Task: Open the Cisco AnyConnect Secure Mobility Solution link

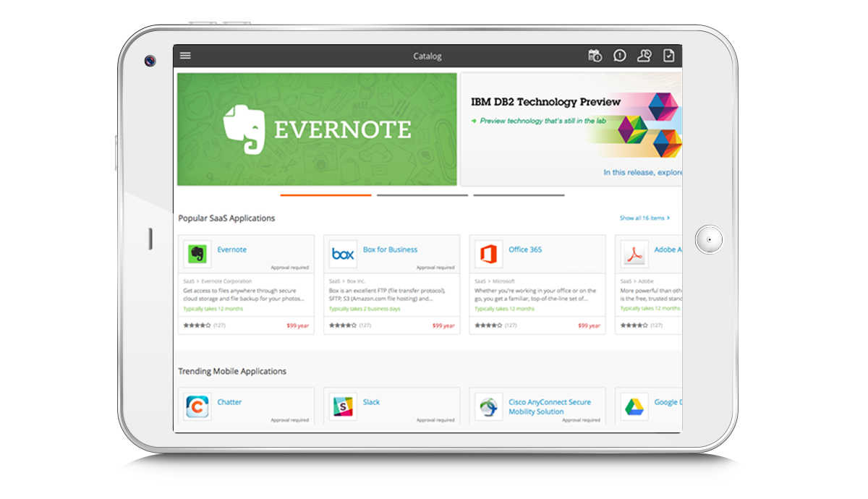Action: [x=549, y=406]
